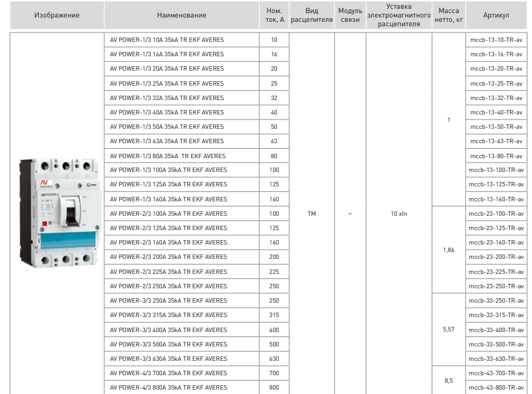Click article code "mccb-13-10-TR-av"
The width and height of the screenshot is (532, 394).
coord(496,39)
